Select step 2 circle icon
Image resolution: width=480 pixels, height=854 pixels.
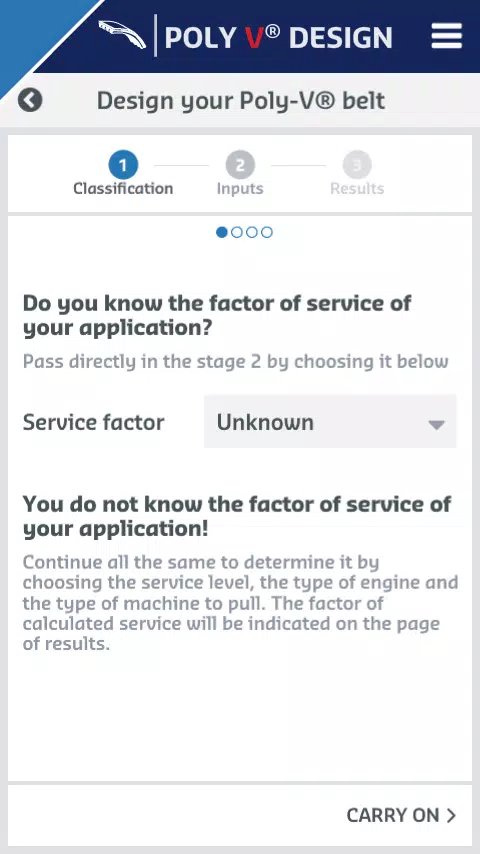point(240,165)
